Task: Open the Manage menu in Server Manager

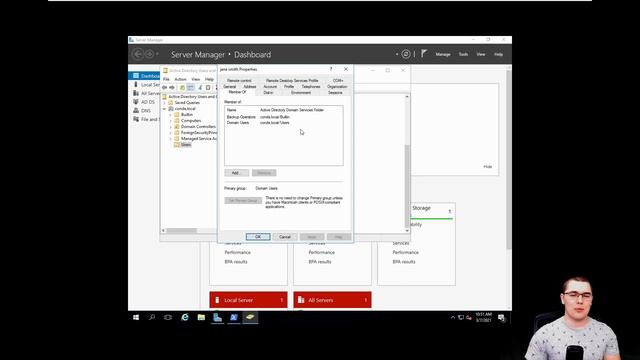Action: [x=443, y=54]
